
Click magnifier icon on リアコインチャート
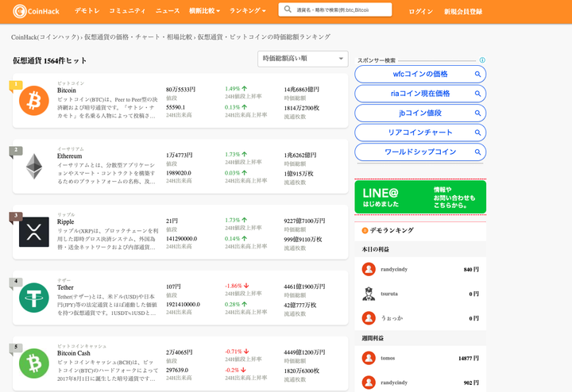tap(477, 133)
